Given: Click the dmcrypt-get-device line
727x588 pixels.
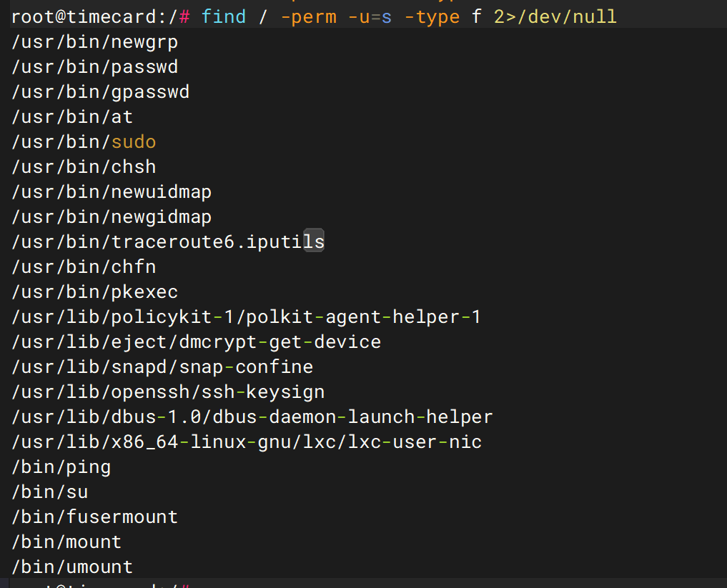Looking at the screenshot, I should tap(196, 342).
